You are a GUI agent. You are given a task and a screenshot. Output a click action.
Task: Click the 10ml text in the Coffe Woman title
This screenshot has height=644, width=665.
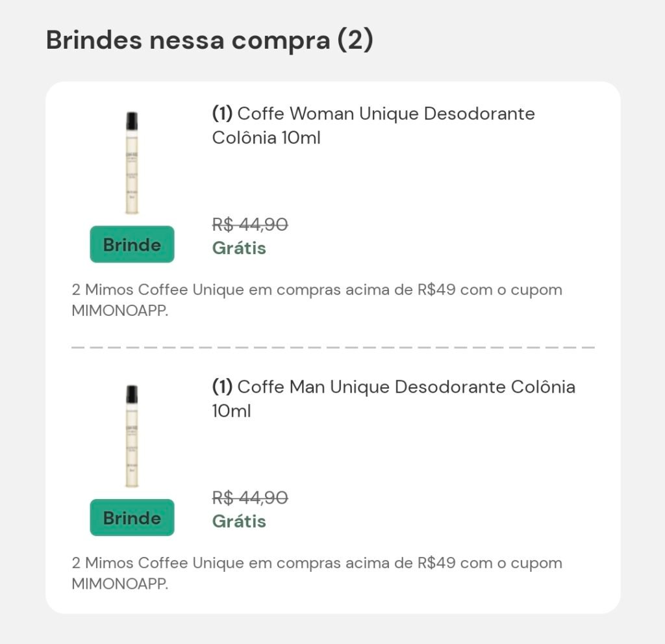click(301, 138)
